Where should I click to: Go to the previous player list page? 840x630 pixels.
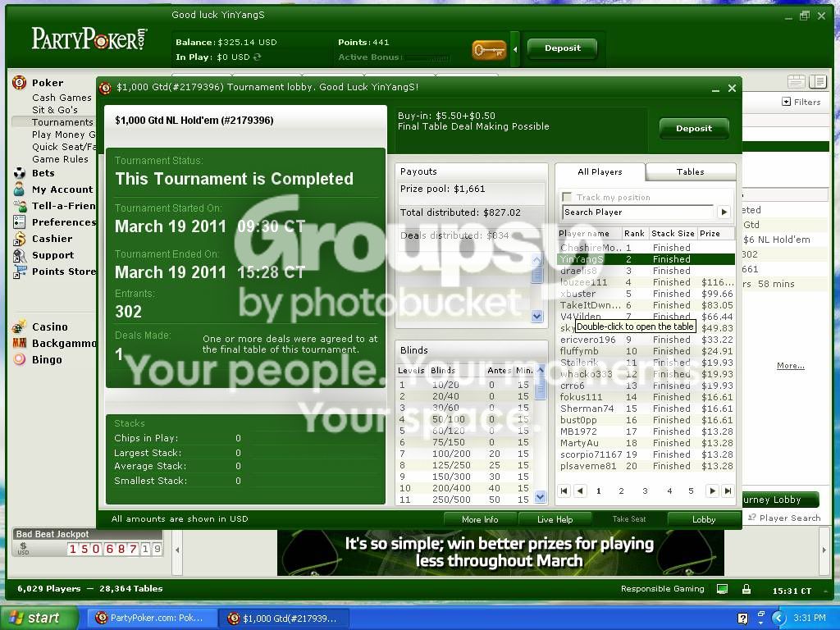point(580,491)
